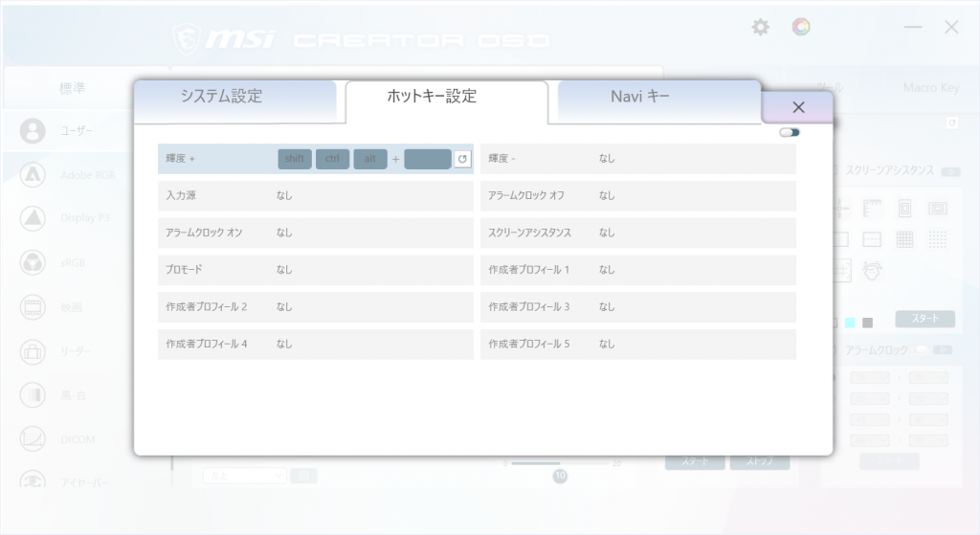Select the 映画 film mode icon

pos(33,307)
